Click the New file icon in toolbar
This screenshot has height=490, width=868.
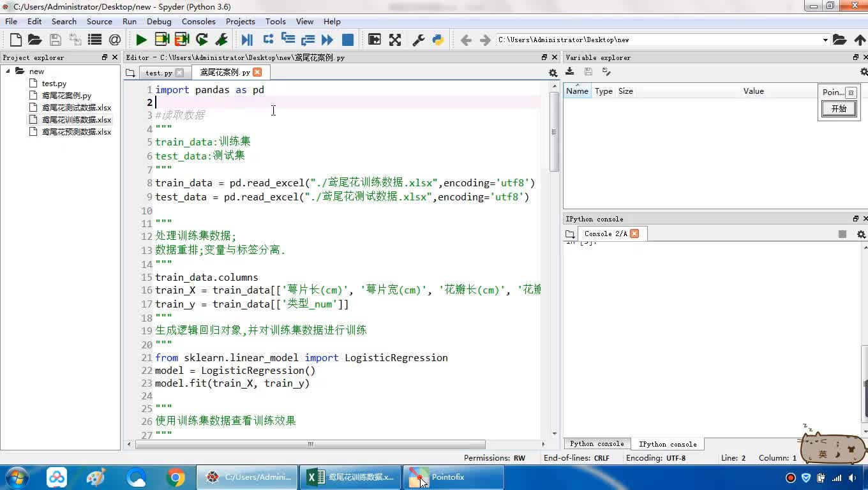(16, 40)
